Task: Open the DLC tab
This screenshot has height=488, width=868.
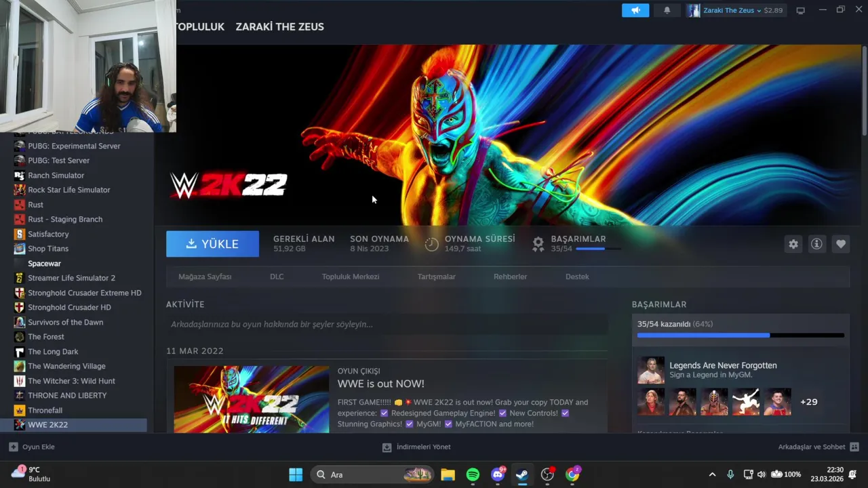Action: 277,277
